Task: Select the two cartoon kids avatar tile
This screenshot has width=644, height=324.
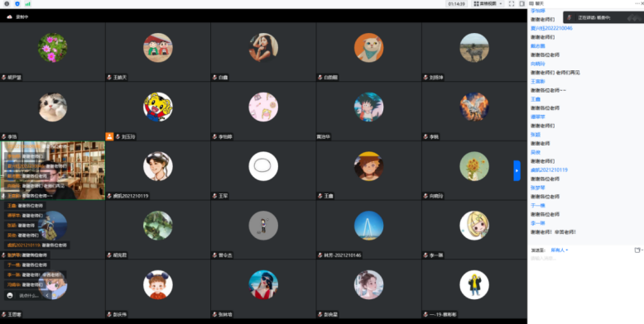Action: 158,48
